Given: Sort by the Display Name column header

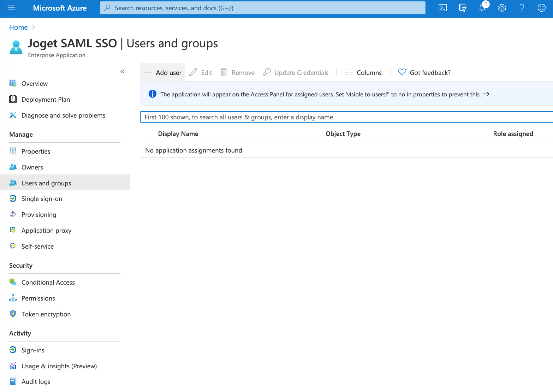Looking at the screenshot, I should [178, 134].
